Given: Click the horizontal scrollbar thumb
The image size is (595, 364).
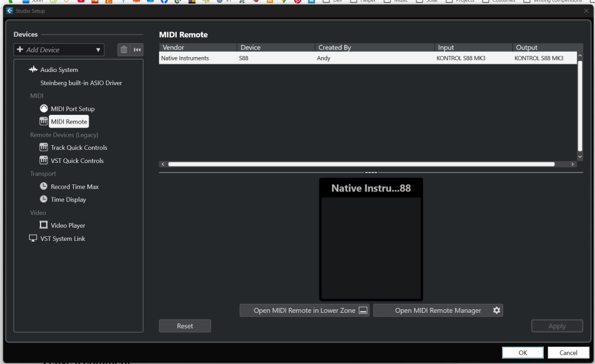Looking at the screenshot, I should 361,164.
